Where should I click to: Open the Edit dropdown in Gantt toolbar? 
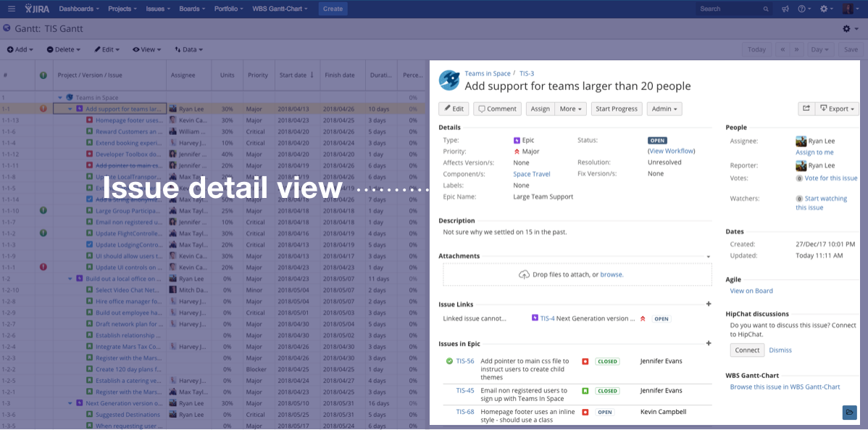click(x=107, y=49)
